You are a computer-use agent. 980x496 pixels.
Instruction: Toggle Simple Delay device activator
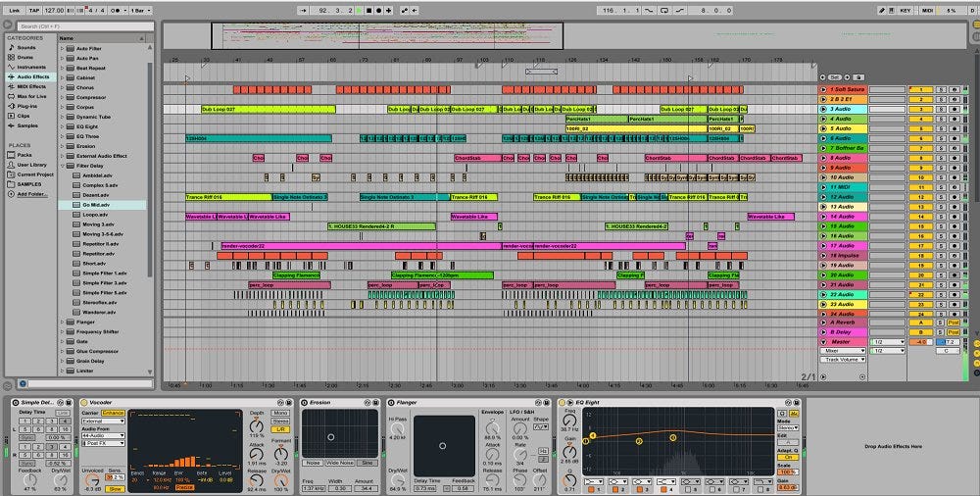pos(16,403)
